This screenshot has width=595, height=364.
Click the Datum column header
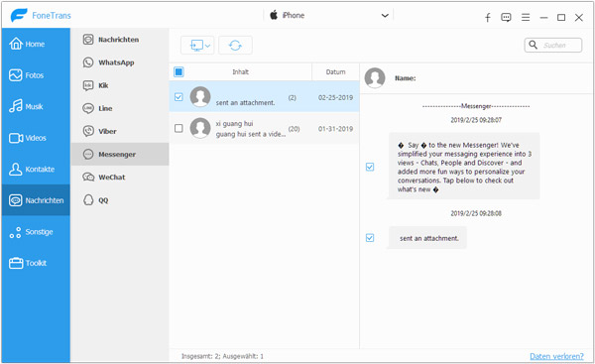tap(336, 71)
